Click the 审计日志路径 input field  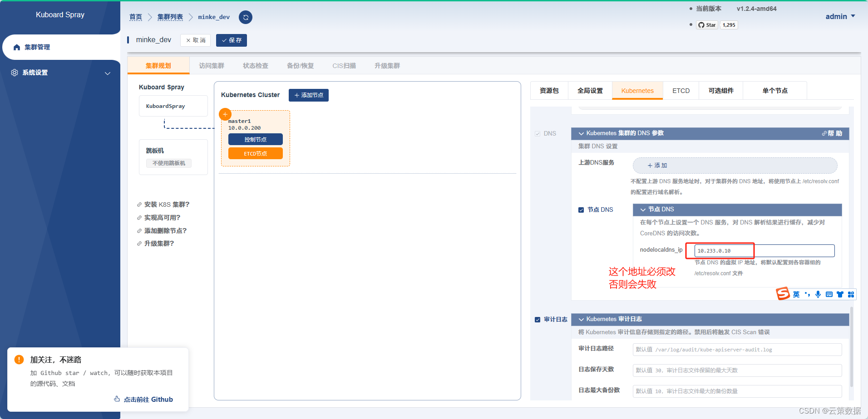(737, 350)
